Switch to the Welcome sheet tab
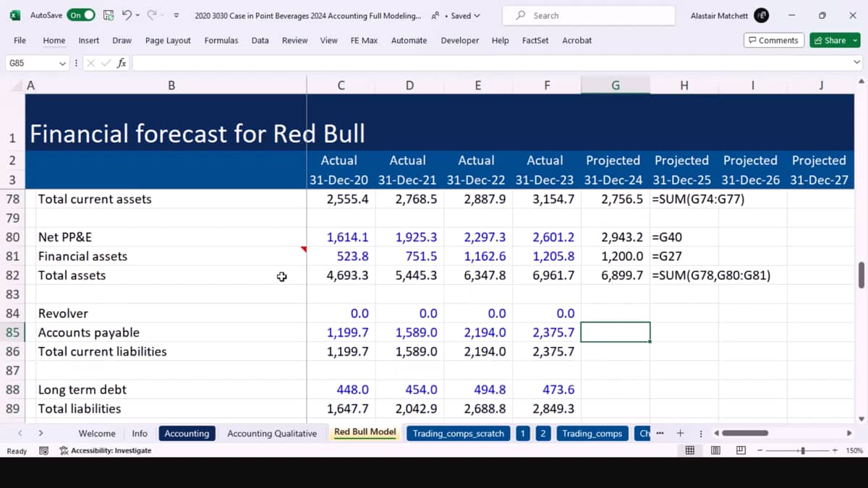Image resolution: width=868 pixels, height=488 pixels. [x=97, y=434]
